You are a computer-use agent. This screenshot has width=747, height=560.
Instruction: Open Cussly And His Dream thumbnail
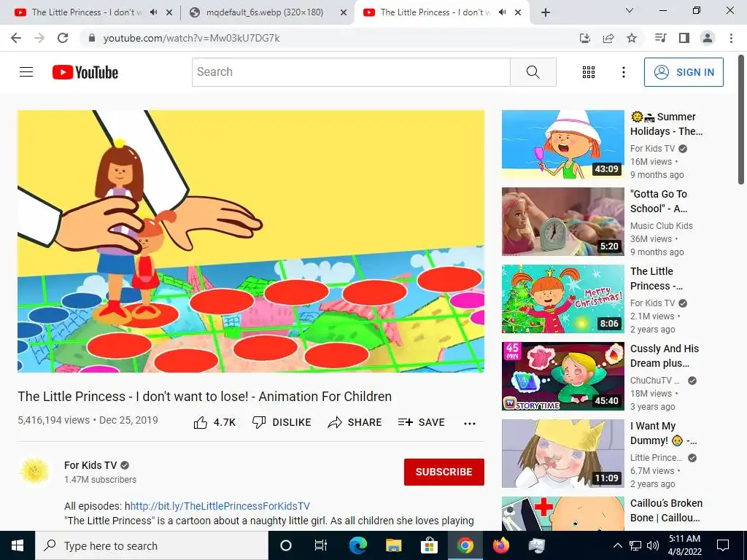click(x=562, y=376)
